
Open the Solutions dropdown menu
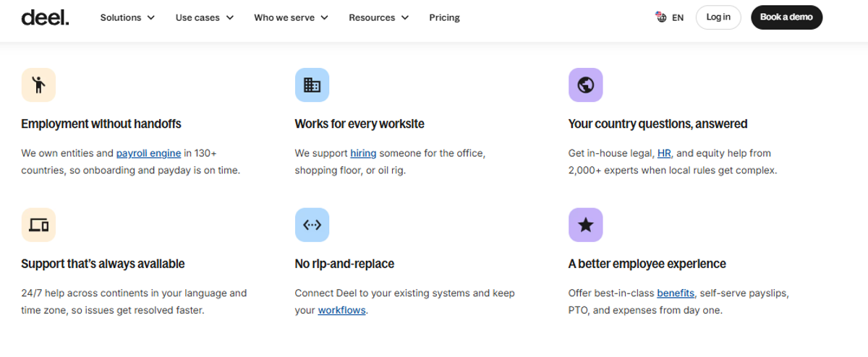pos(127,17)
